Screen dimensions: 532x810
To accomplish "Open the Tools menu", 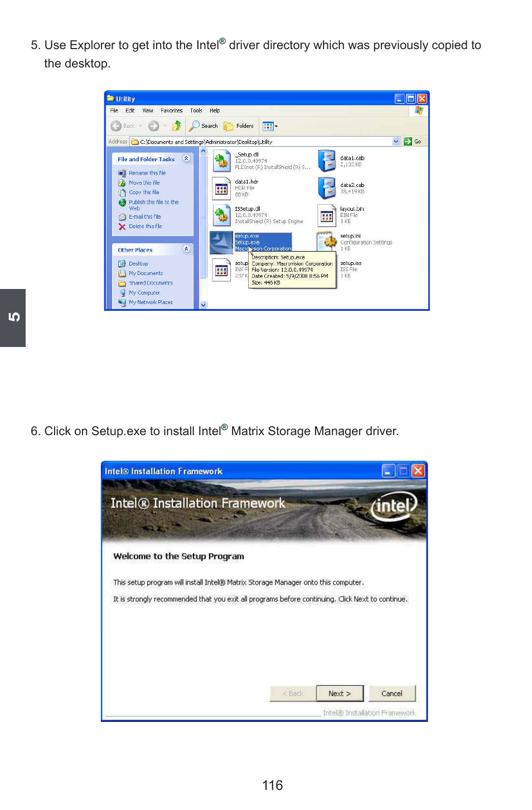I will (x=196, y=110).
